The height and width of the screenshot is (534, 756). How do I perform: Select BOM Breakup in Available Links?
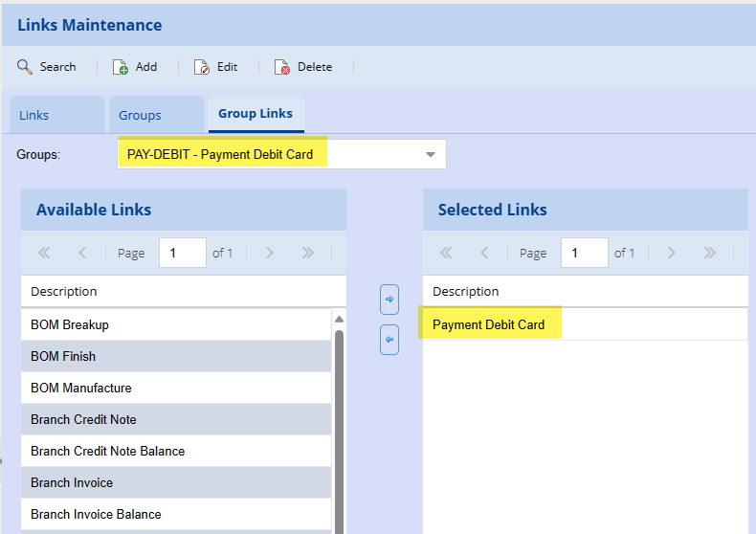click(x=70, y=324)
